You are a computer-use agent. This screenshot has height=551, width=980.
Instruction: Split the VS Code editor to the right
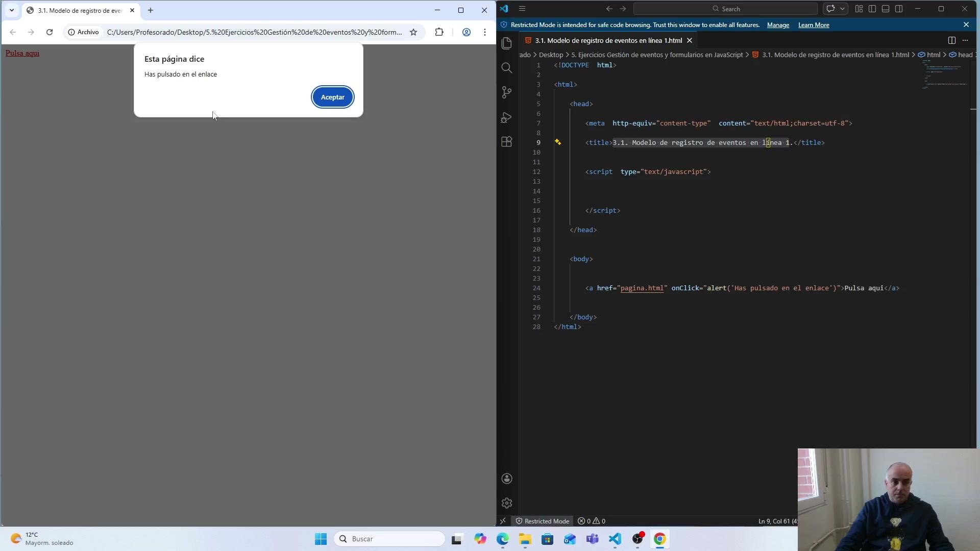click(952, 40)
